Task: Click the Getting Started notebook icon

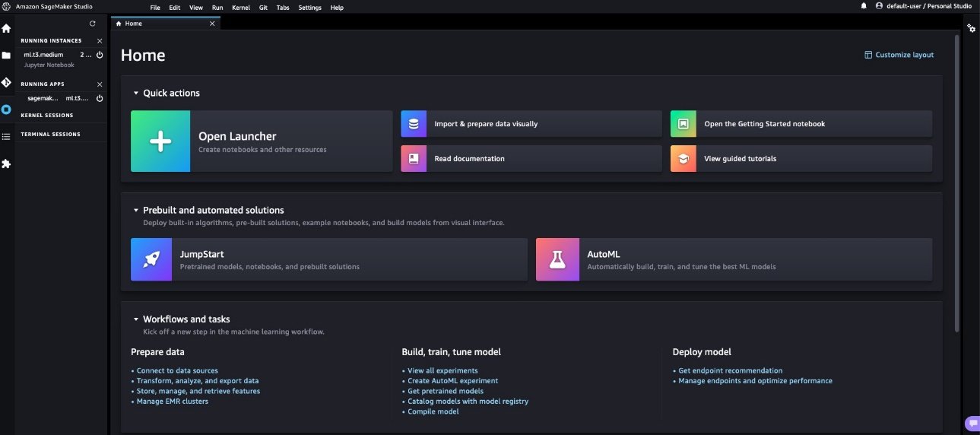Action: tap(683, 124)
